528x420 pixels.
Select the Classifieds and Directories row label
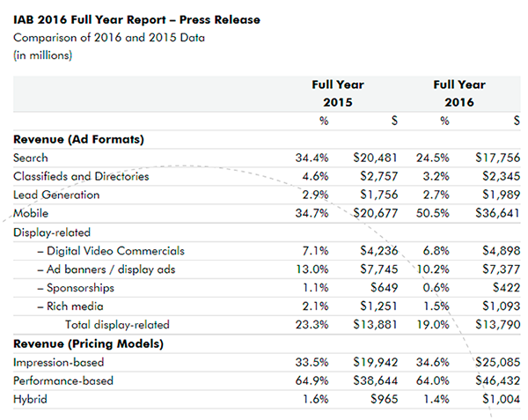pyautogui.click(x=81, y=176)
